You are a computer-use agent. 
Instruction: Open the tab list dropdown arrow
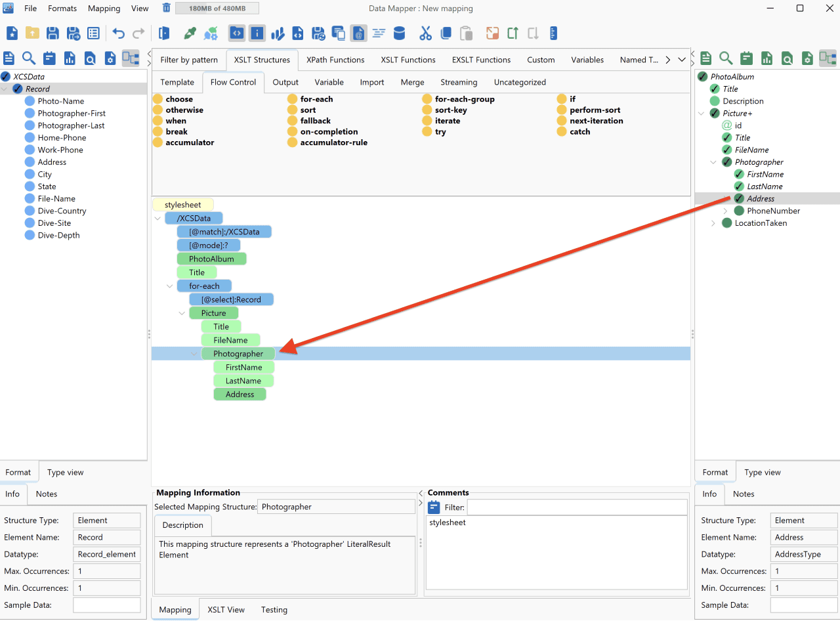pos(682,60)
